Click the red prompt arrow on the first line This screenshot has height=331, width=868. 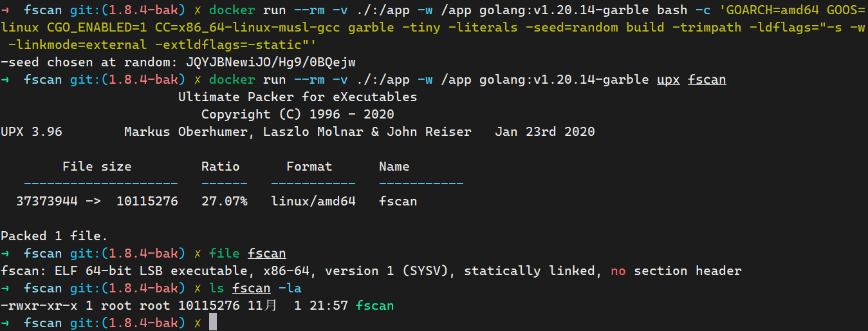tap(6, 10)
